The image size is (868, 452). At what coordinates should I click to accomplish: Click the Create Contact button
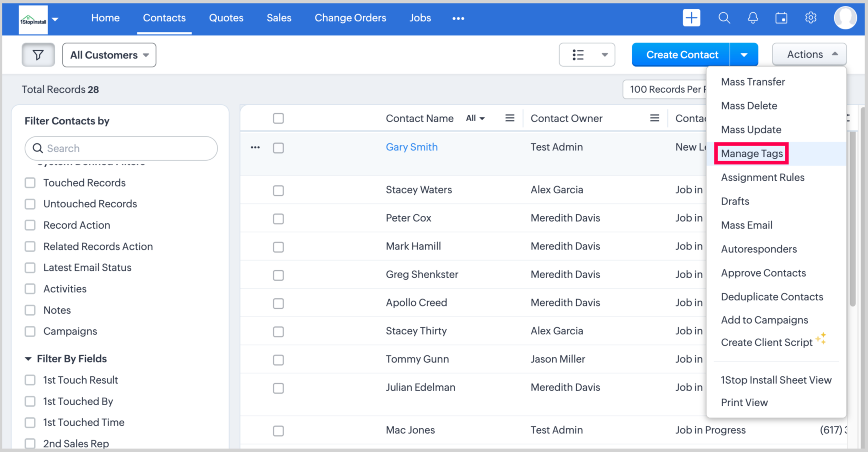pyautogui.click(x=682, y=55)
